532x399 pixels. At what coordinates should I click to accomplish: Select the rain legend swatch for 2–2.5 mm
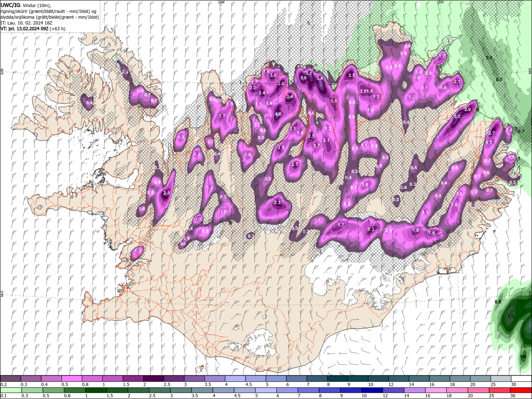138,390
